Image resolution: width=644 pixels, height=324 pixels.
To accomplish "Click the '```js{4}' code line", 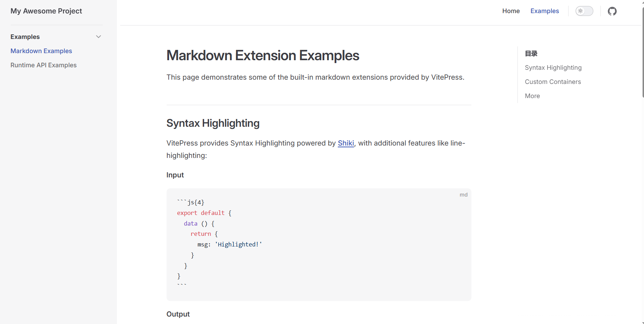I will pos(191,202).
